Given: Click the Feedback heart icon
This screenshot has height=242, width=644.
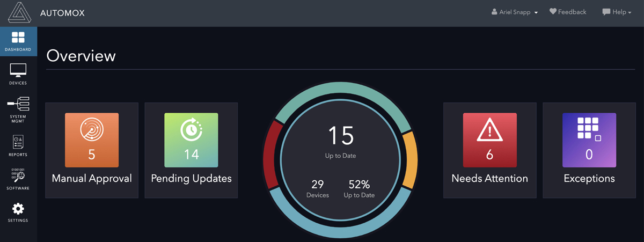Looking at the screenshot, I should [x=553, y=12].
